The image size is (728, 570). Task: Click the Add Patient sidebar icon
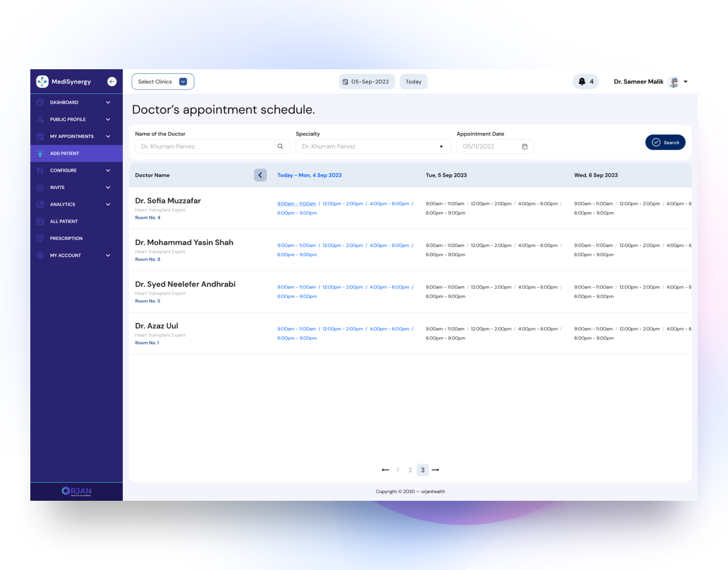pyautogui.click(x=40, y=154)
